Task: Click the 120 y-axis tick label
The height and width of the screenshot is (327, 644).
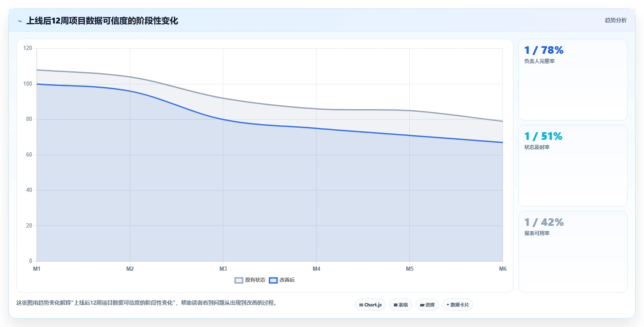Action: (28, 48)
